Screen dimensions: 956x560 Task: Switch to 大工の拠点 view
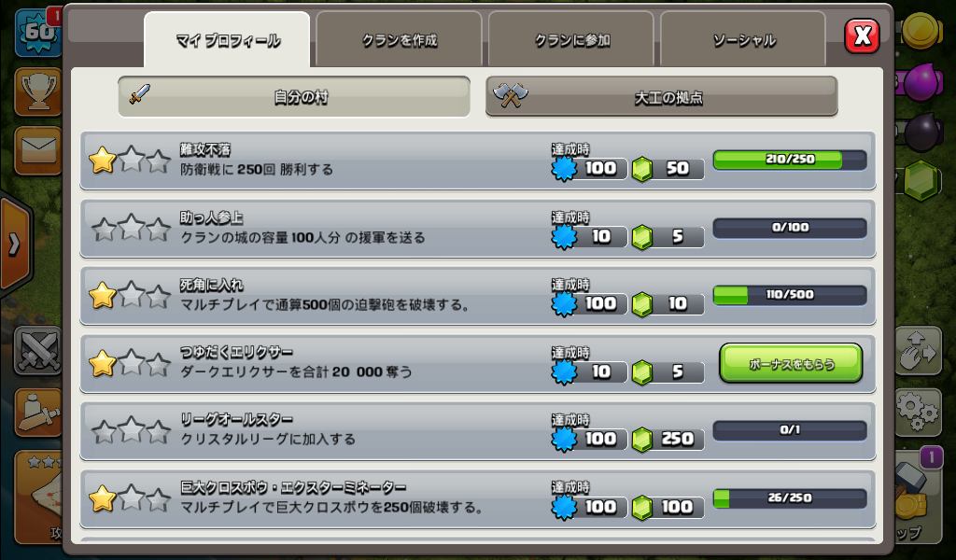[x=662, y=96]
